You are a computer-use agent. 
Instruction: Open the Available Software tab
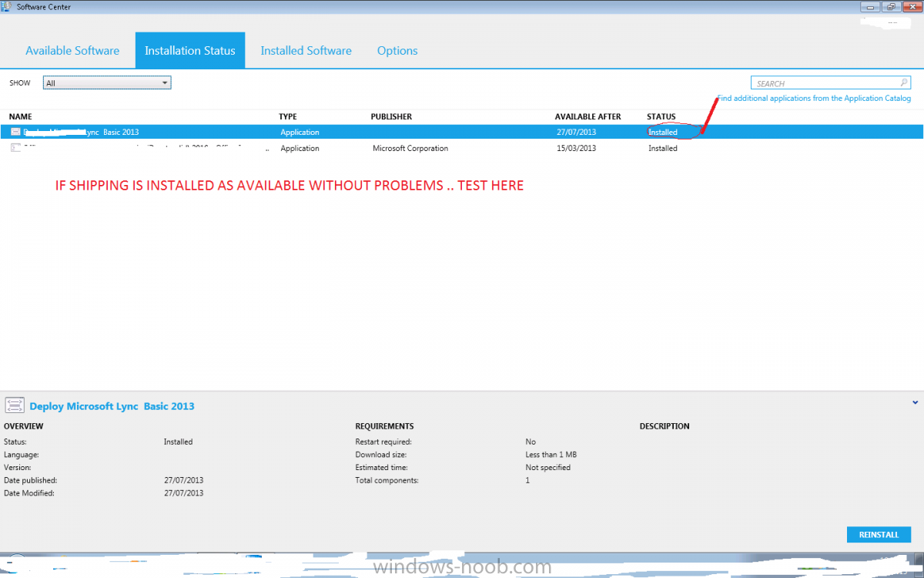tap(72, 51)
